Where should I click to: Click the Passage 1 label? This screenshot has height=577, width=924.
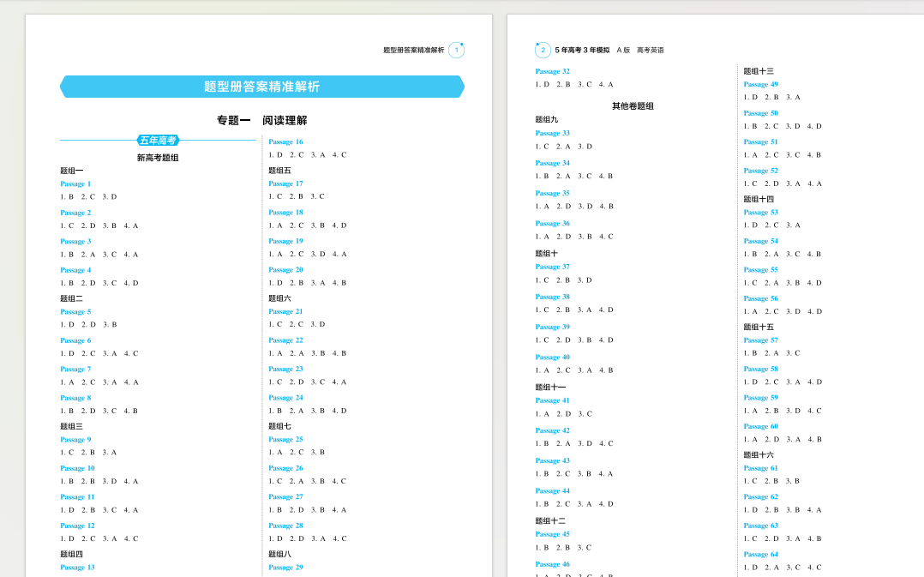click(75, 183)
